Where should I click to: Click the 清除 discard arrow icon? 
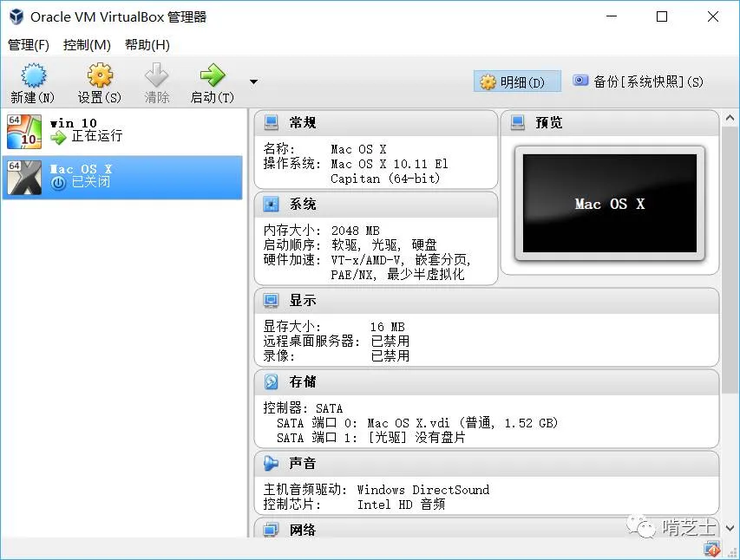point(156,75)
